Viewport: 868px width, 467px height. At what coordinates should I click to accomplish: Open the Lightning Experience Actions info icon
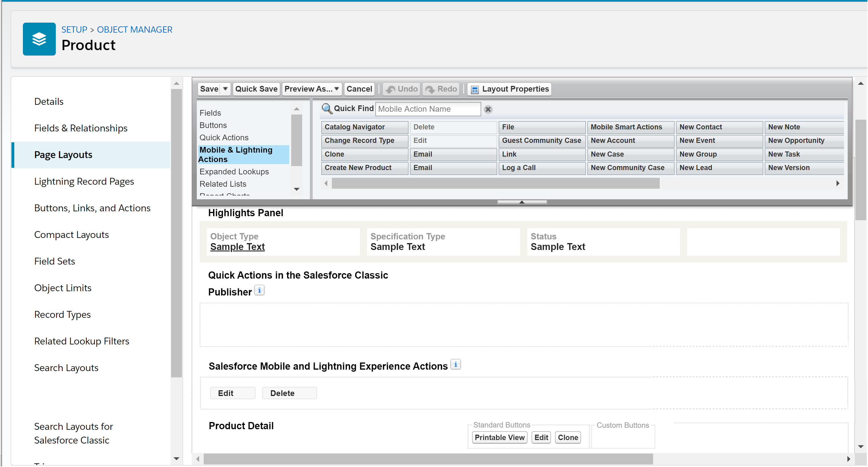(455, 364)
